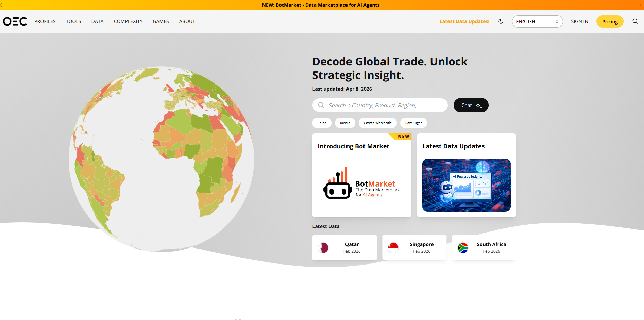
Task: Open the Singapore Feb 2026 card
Action: point(414,248)
